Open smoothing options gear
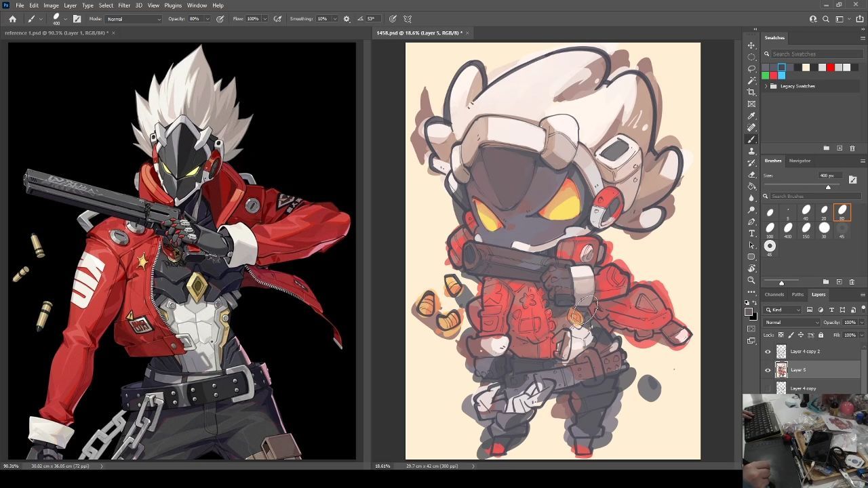Screen dimensions: 868x488 347,19
